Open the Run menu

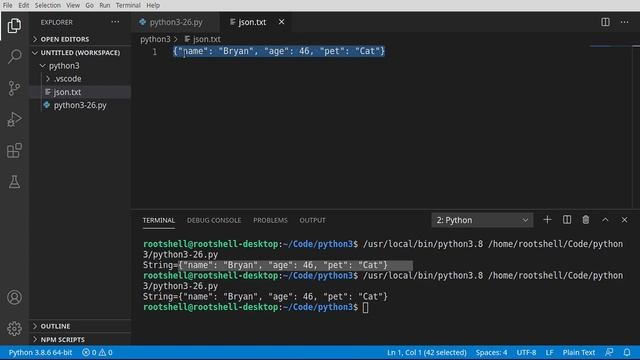coord(104,5)
